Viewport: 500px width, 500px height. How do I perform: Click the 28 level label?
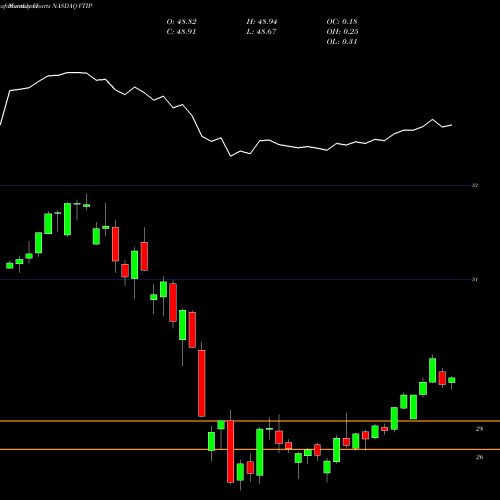[479, 429]
